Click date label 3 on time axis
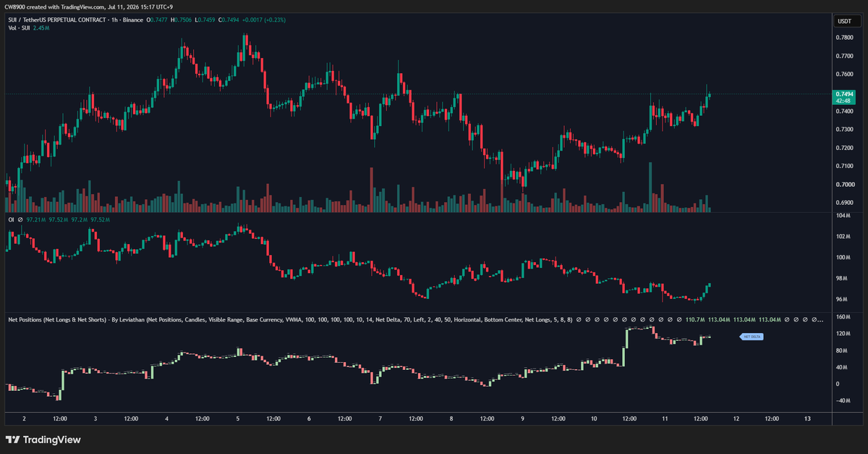868x454 pixels. [95, 419]
